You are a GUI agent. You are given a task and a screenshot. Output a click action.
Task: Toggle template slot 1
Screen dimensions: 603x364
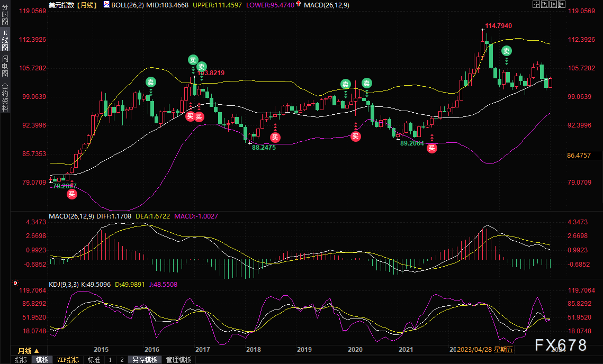110,360
